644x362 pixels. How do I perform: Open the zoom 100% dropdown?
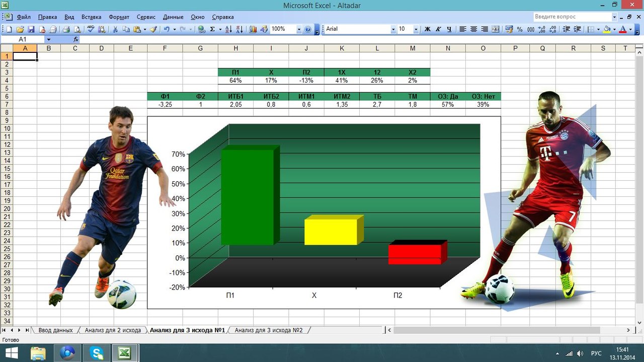[299, 29]
